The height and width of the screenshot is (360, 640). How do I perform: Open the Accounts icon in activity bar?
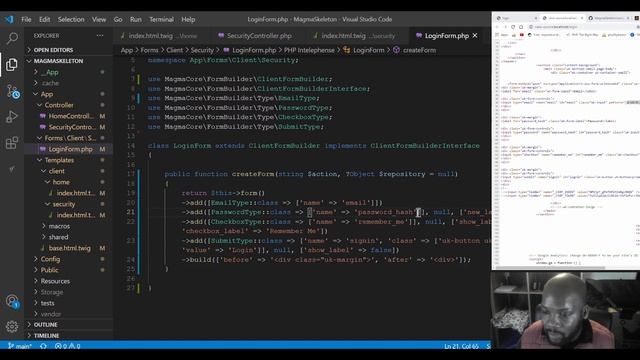12,302
